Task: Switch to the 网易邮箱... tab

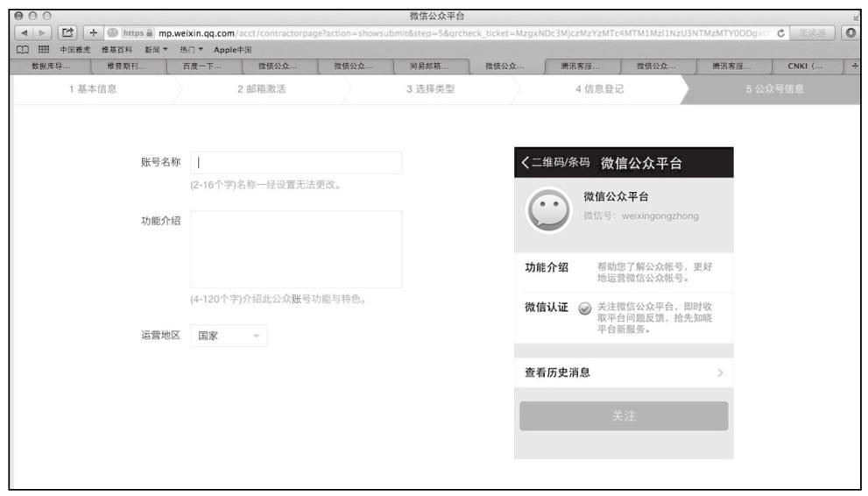Action: coord(429,67)
